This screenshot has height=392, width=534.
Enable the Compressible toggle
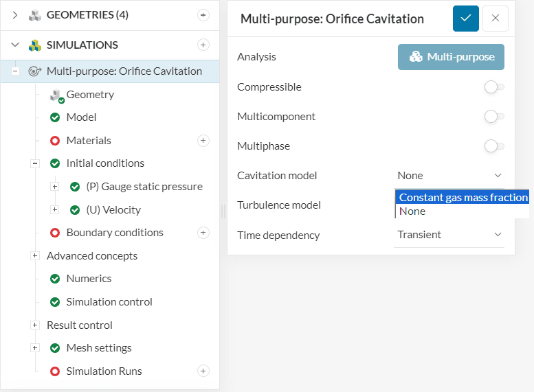tap(493, 87)
